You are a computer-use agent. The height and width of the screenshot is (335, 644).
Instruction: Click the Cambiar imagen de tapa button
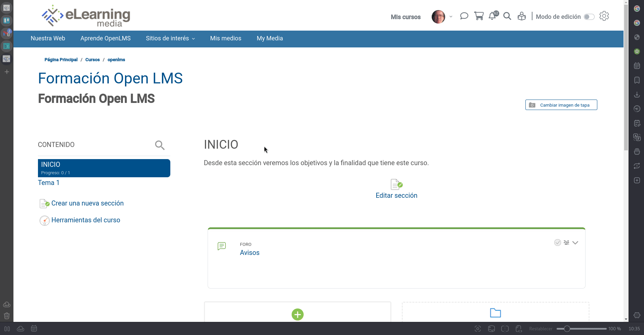pos(561,105)
